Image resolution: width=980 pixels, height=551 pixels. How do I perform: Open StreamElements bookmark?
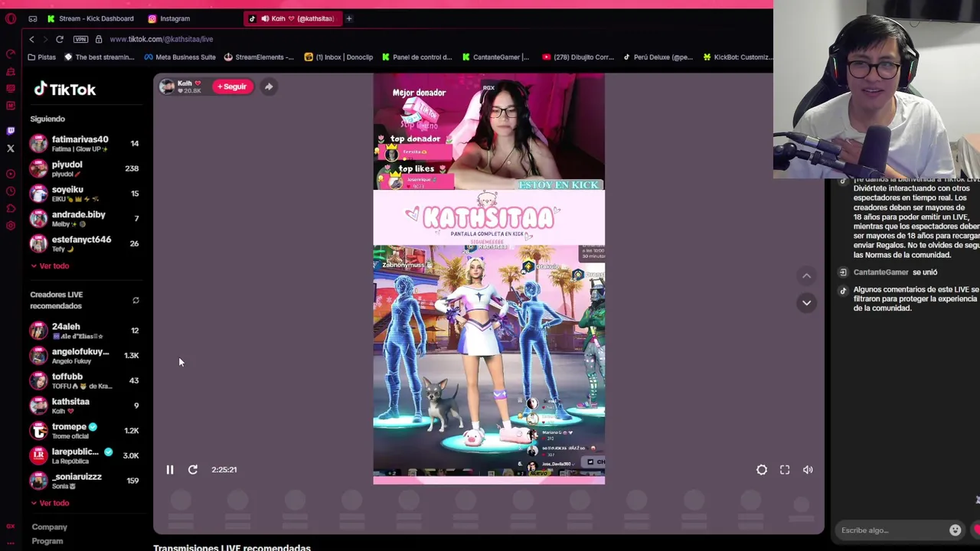[x=259, y=57]
